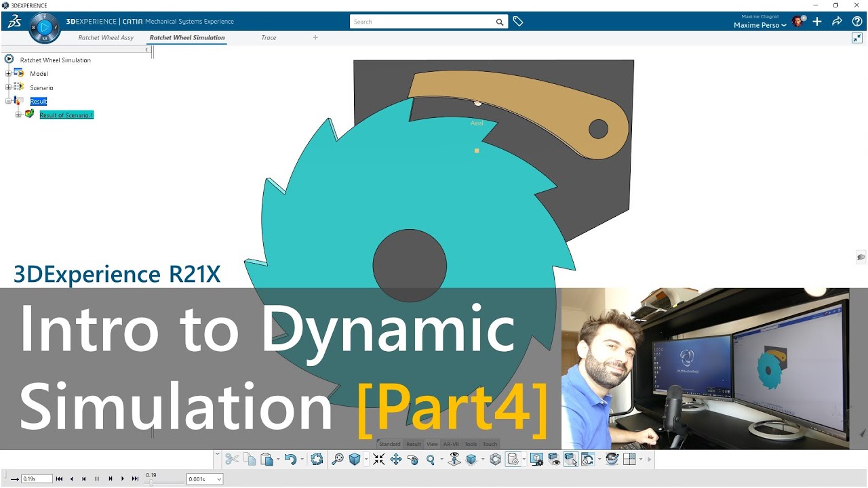Click the sphere material paint icon
Viewport: 868px width, 488px height.
tap(612, 460)
